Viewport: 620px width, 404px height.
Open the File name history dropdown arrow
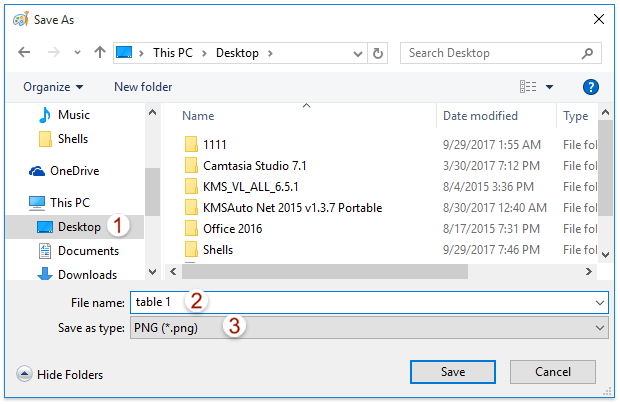click(600, 302)
